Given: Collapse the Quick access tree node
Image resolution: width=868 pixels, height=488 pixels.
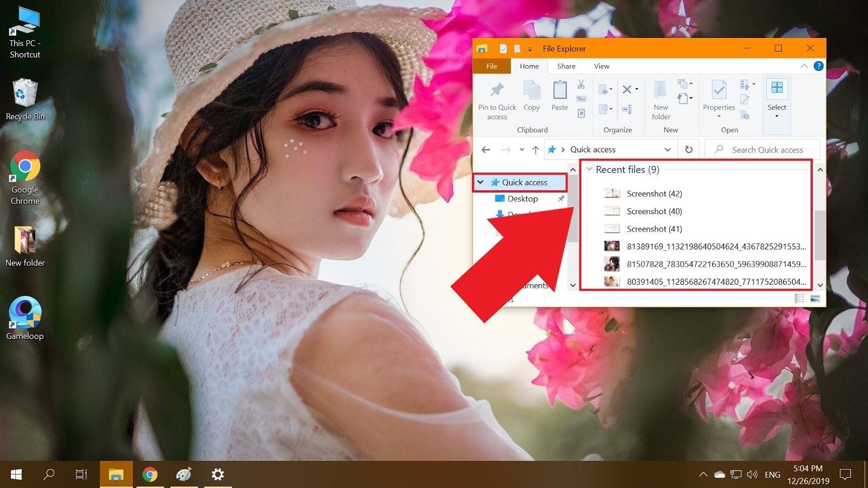Looking at the screenshot, I should [x=480, y=182].
